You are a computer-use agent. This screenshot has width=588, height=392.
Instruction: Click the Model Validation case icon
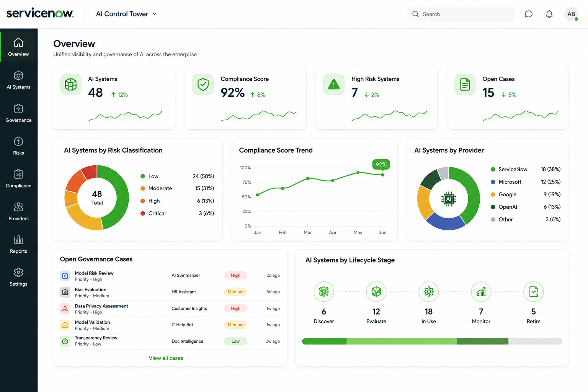point(65,325)
